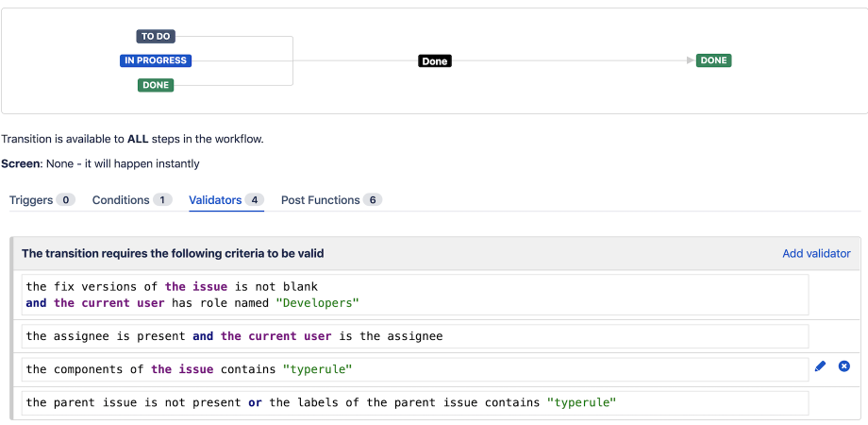Click "Transition is available to ALL steps" text
Viewport: 868px width, 425px height.
[132, 139]
